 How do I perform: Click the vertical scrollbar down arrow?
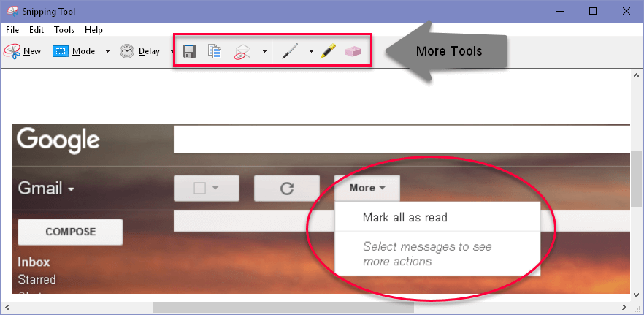tap(636, 295)
